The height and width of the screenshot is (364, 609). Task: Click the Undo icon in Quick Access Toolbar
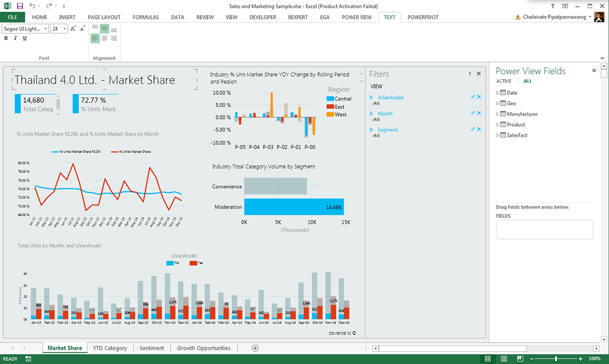point(33,5)
